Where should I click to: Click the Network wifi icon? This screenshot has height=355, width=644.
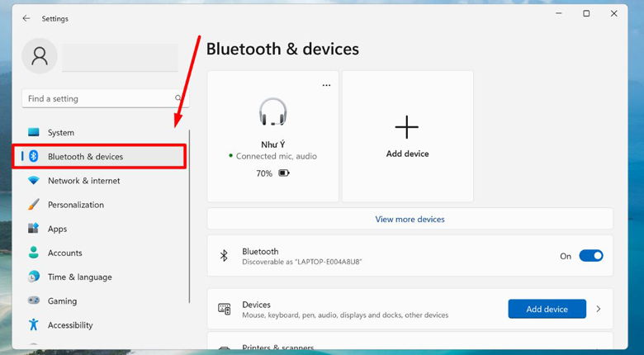[33, 180]
